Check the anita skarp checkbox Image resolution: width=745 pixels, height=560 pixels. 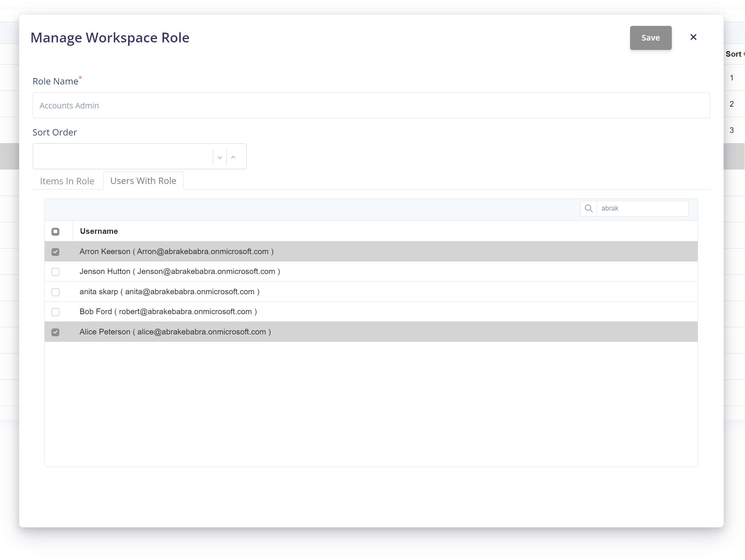(x=56, y=292)
